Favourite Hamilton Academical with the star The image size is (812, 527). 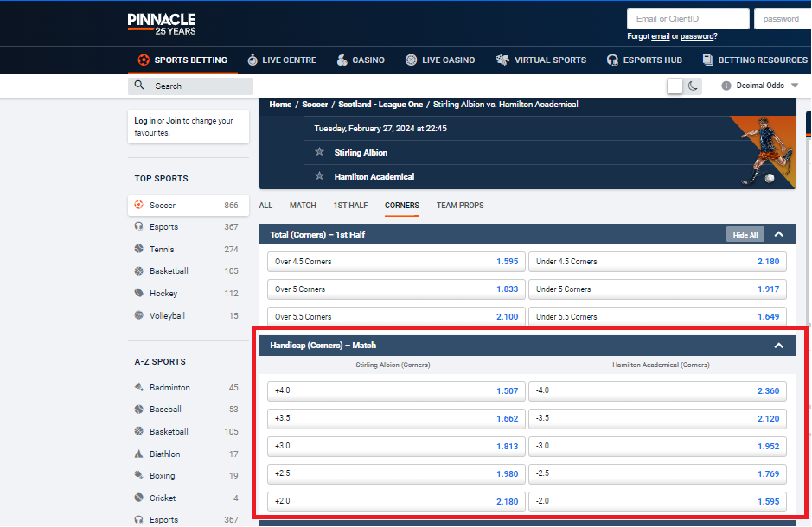tap(319, 176)
